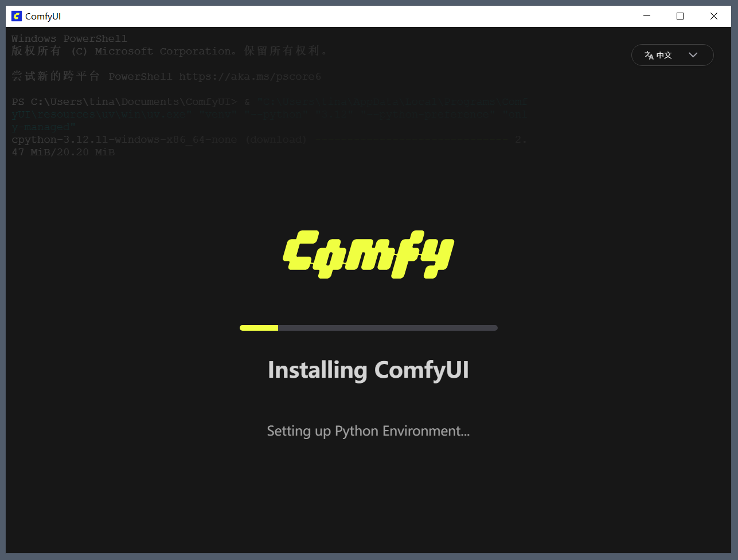Click the "Setting up Python Environment..." status text

(x=369, y=431)
